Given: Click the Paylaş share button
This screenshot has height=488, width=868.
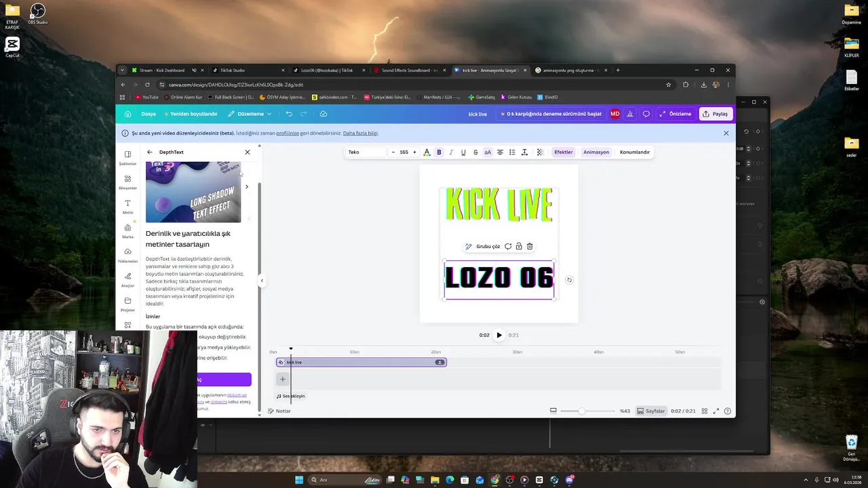Looking at the screenshot, I should click(715, 114).
